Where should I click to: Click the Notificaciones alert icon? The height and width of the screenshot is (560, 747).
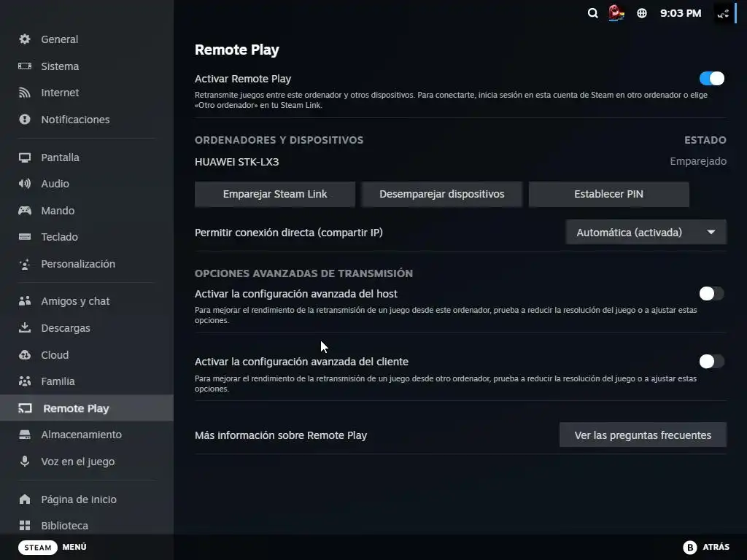point(25,119)
